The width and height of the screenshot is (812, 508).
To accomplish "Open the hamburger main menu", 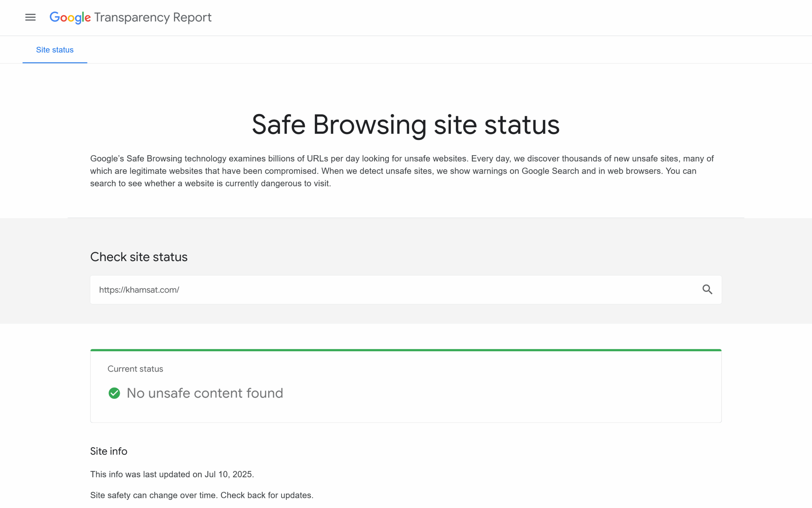I will (x=30, y=17).
